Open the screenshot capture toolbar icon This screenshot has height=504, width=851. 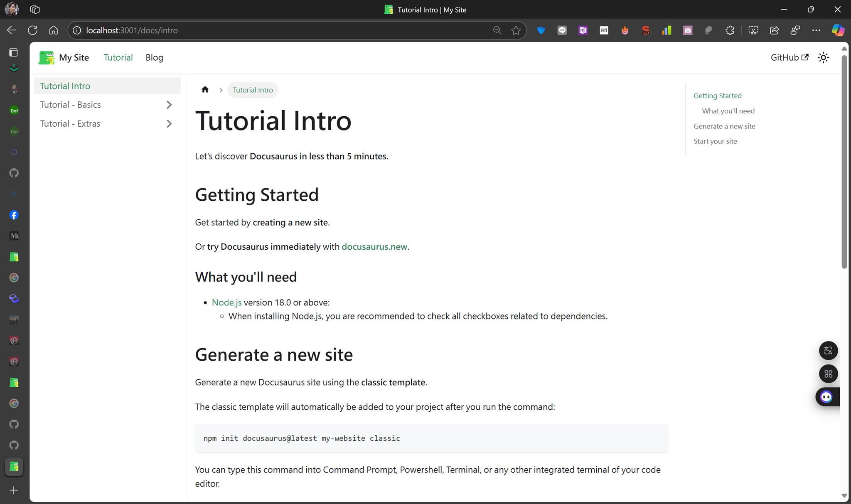point(753,30)
